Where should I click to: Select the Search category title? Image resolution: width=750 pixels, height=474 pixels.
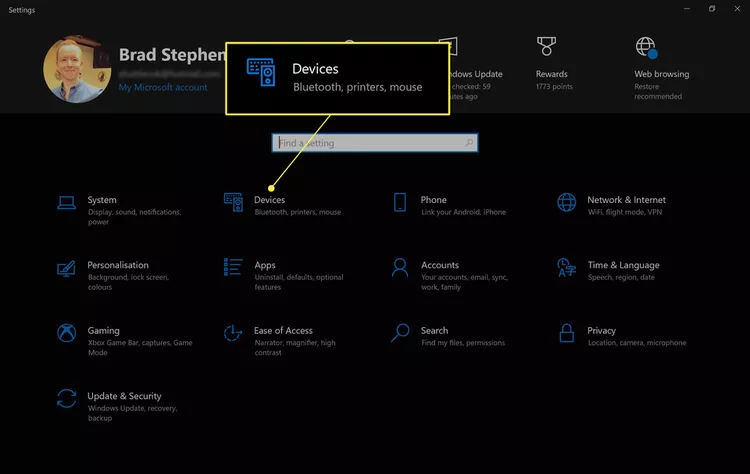tap(434, 331)
